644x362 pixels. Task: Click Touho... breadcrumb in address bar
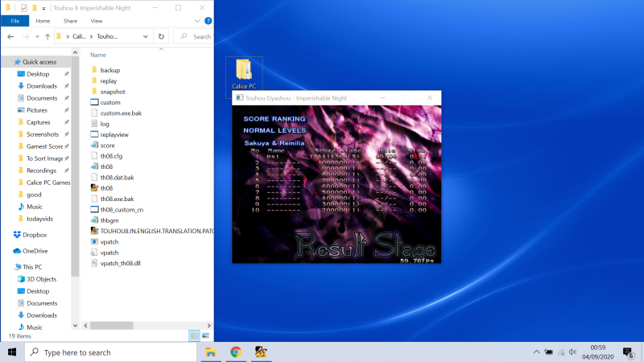point(107,36)
